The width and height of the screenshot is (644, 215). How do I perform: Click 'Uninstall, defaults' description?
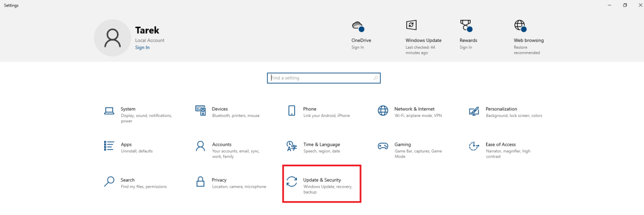137,151
